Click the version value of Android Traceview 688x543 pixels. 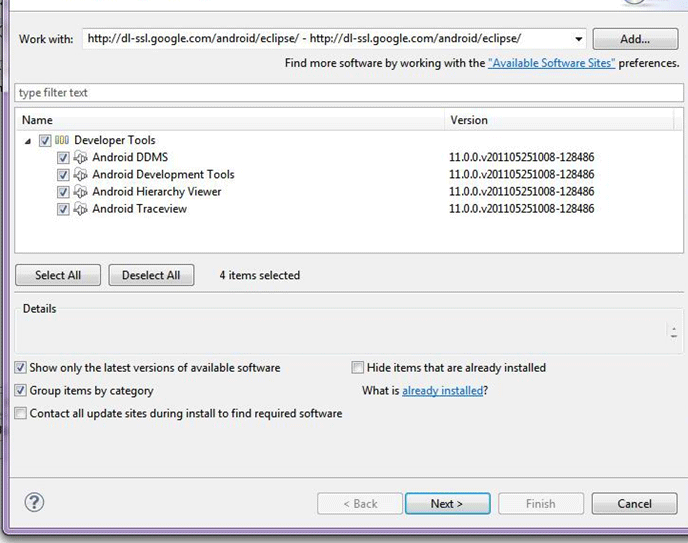tap(521, 209)
